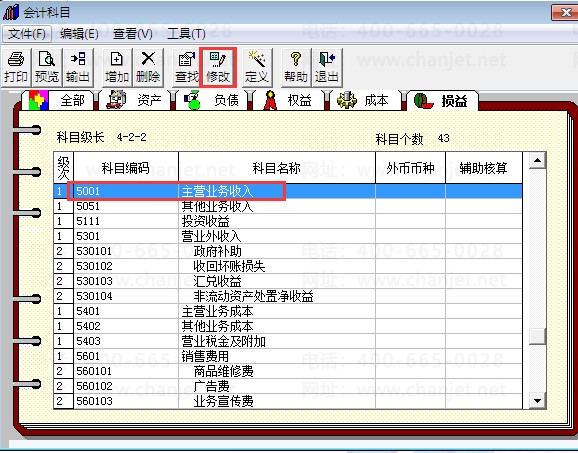Click the 科目编码 column header

tap(126, 168)
